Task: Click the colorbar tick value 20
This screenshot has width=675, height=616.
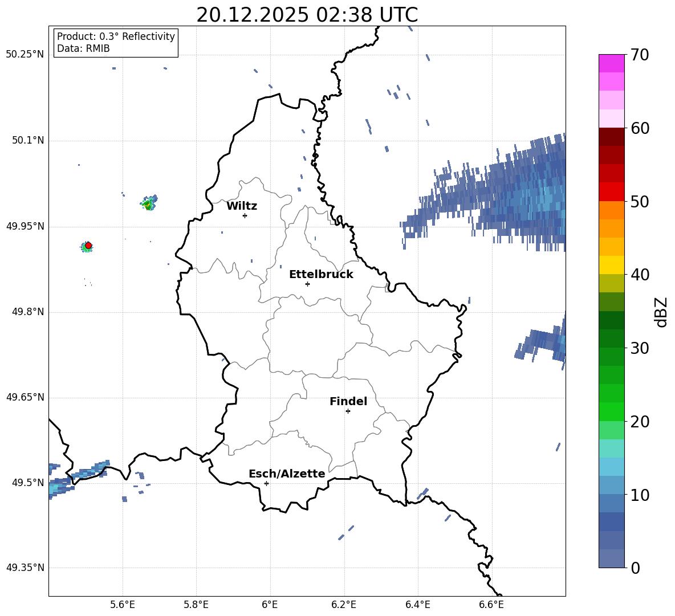Action: coord(639,422)
